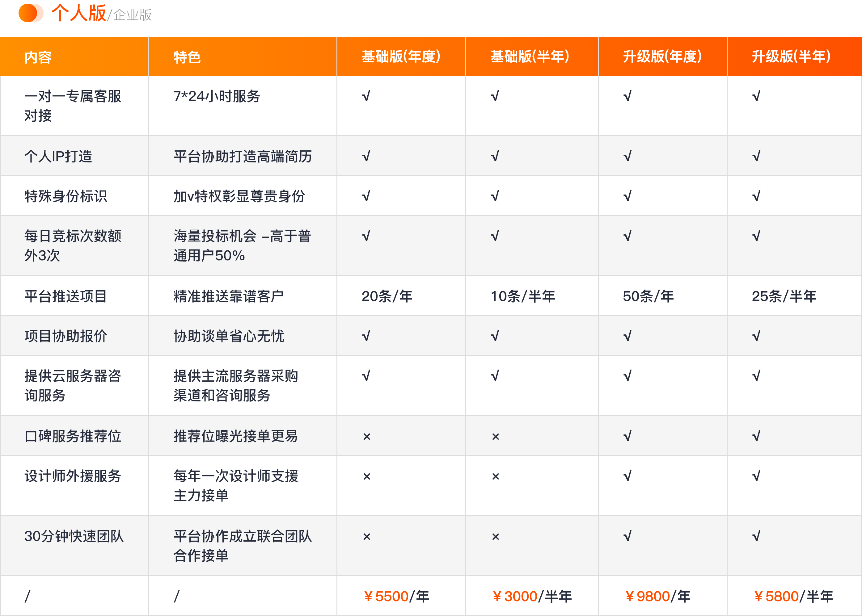Image resolution: width=862 pixels, height=616 pixels.
Task: Click √ for 设计师外援服务 under 升级版(半年)
Action: 756,476
